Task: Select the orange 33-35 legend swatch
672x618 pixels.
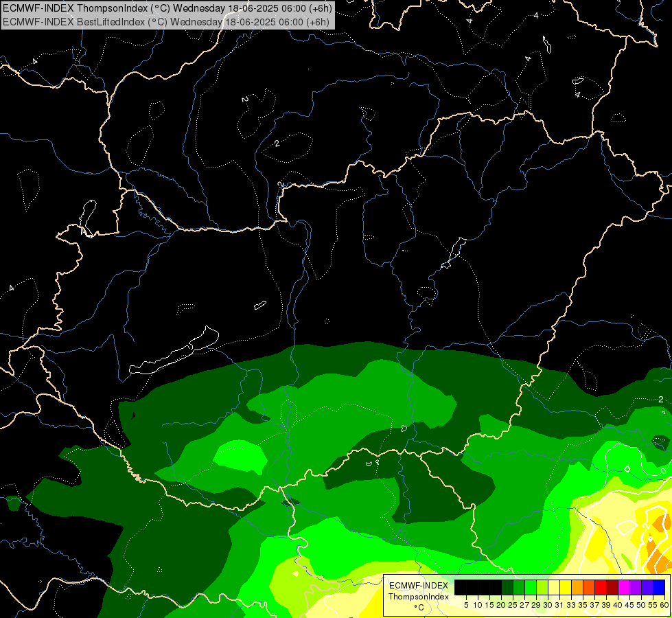Action: click(x=577, y=588)
